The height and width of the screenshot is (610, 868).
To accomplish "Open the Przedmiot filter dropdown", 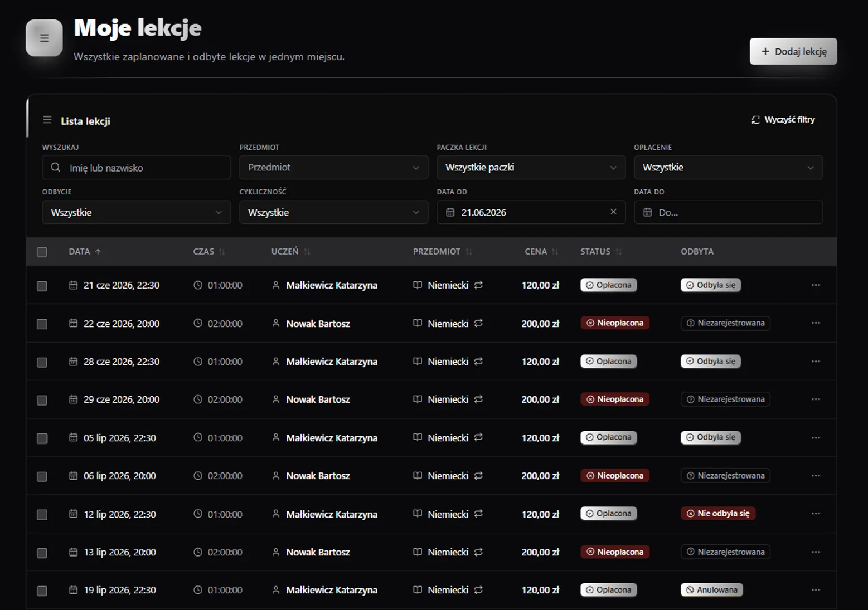I will pos(333,167).
